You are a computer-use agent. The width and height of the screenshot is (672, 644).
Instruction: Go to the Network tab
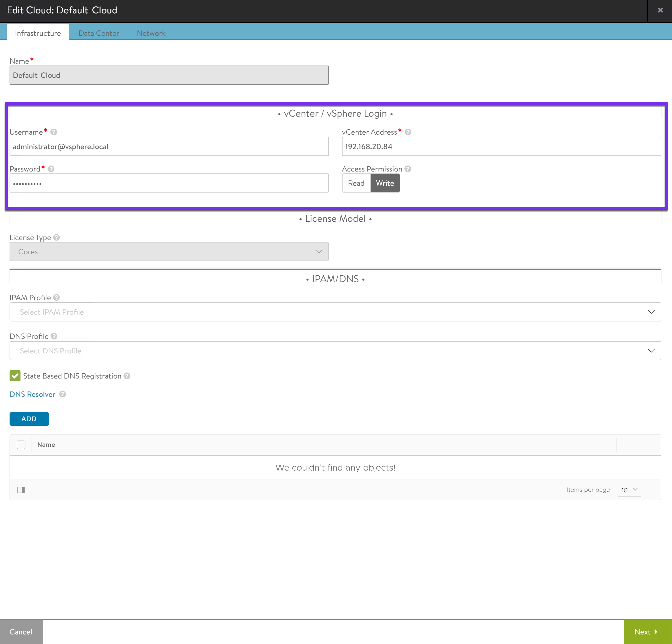151,33
